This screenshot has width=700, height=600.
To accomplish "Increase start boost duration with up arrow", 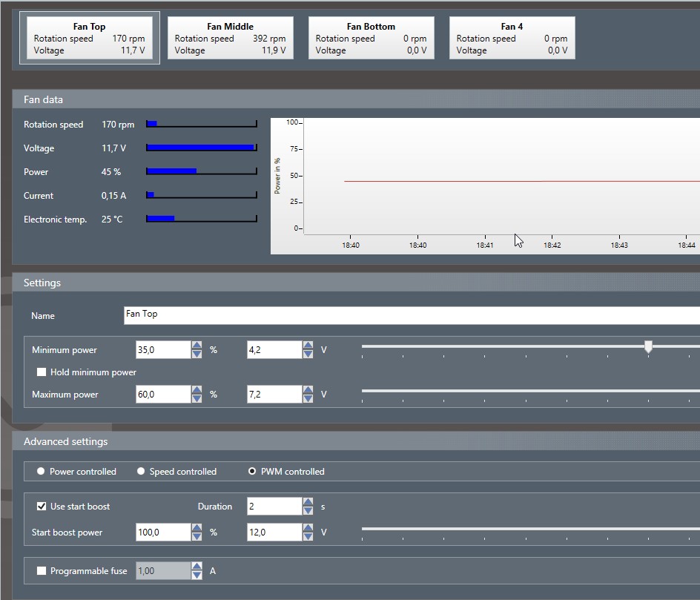I will coord(308,501).
